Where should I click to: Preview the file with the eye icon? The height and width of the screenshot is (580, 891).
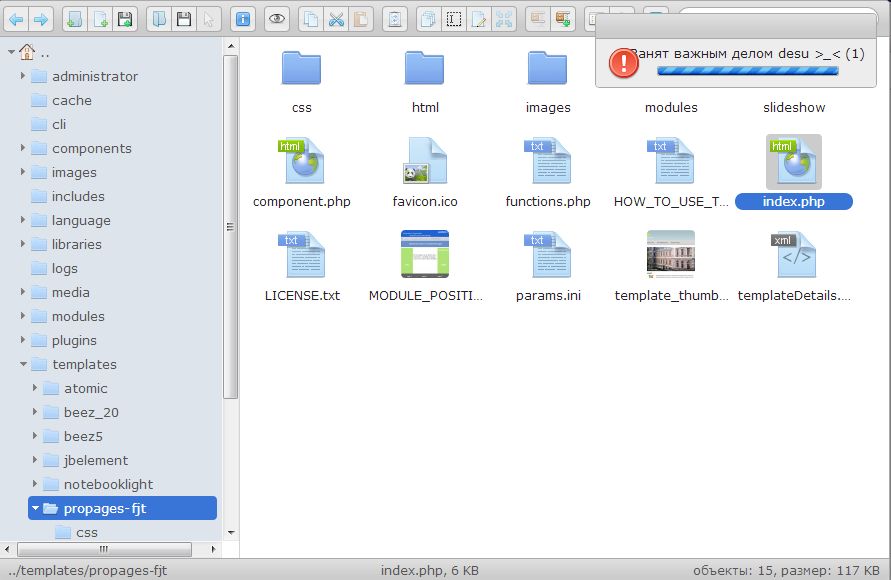pyautogui.click(x=277, y=20)
